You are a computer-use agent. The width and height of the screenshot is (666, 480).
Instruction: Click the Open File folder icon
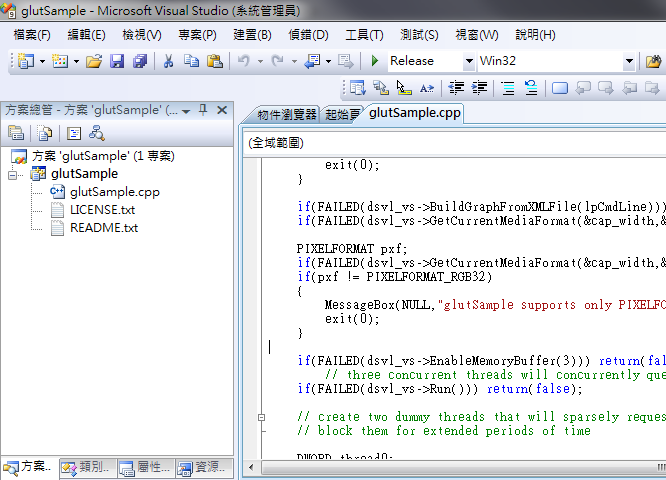pos(94,61)
